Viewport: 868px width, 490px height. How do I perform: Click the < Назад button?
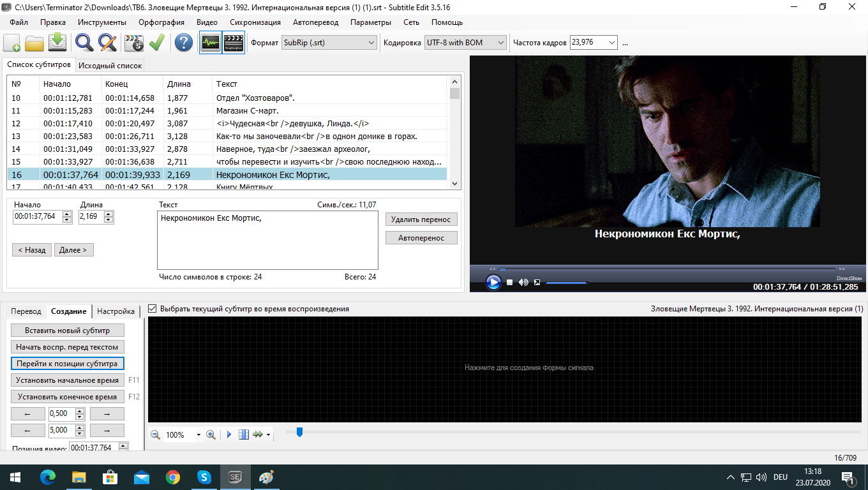pyautogui.click(x=32, y=250)
